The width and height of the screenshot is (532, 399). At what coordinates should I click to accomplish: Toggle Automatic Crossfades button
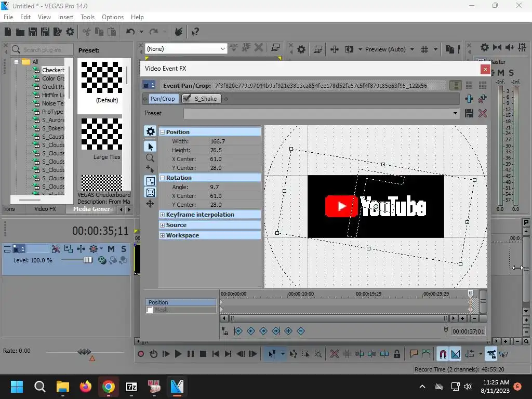click(456, 354)
